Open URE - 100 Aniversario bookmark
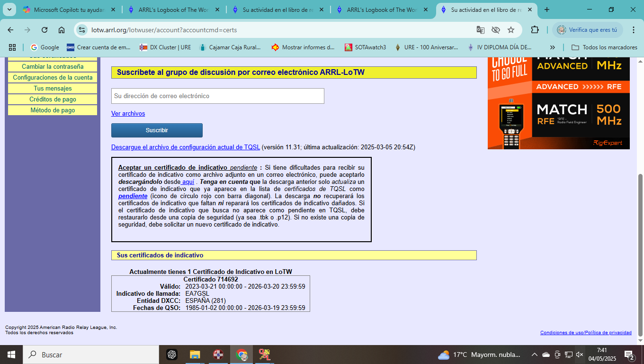 click(426, 47)
